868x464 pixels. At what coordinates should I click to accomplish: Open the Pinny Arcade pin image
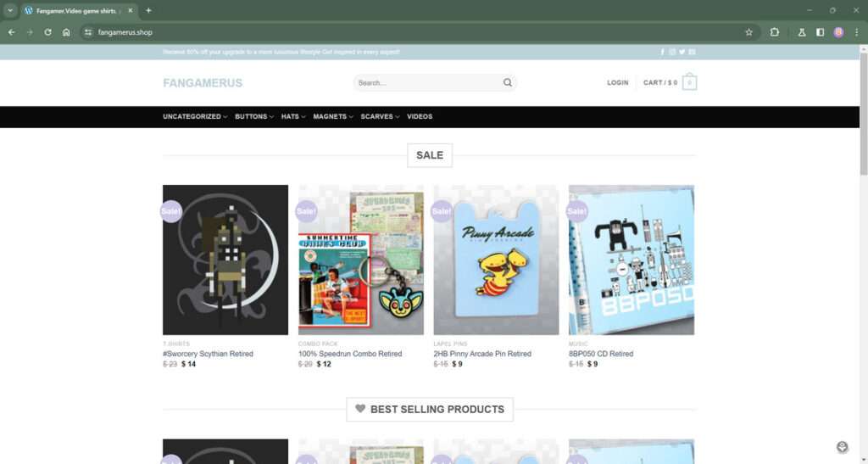(x=496, y=260)
